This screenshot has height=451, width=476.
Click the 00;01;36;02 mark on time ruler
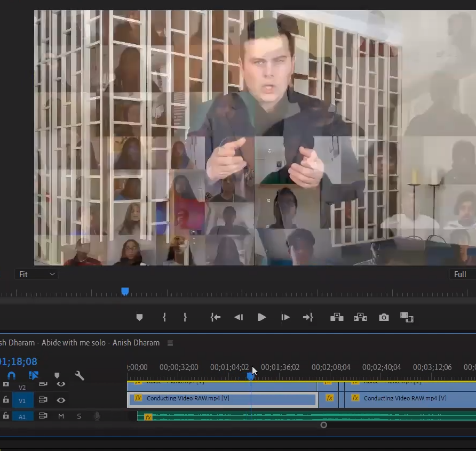pyautogui.click(x=280, y=367)
